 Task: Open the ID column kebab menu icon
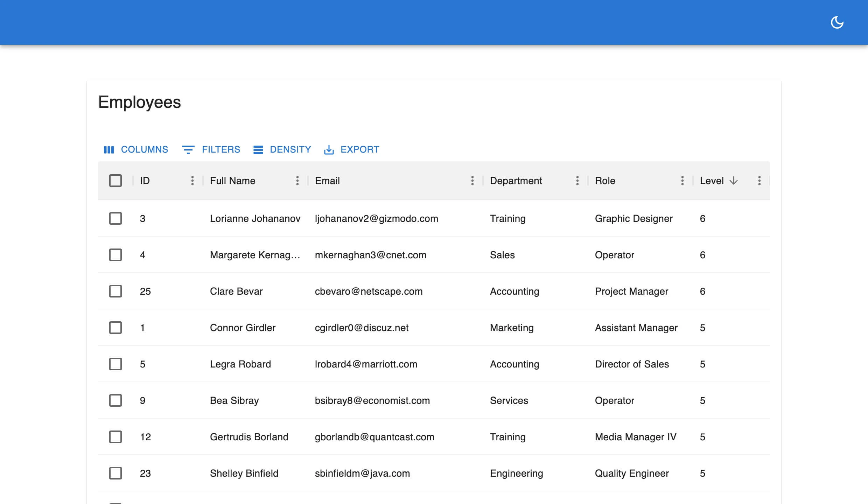[192, 181]
